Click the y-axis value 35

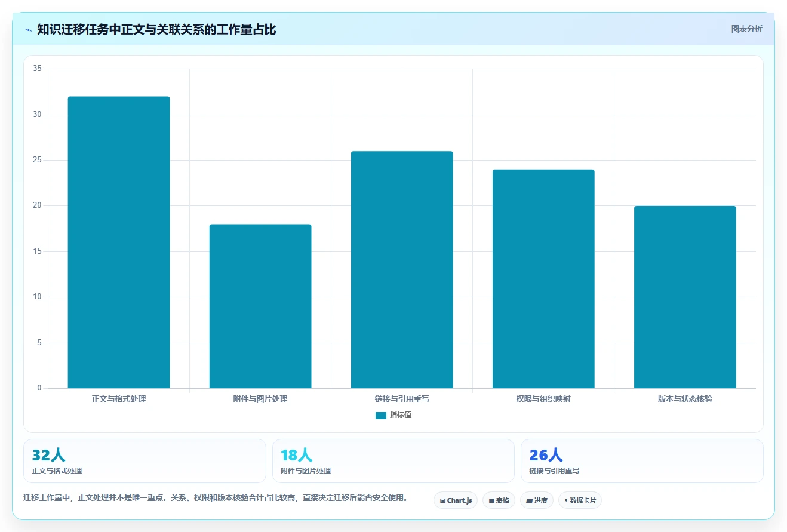pos(37,69)
